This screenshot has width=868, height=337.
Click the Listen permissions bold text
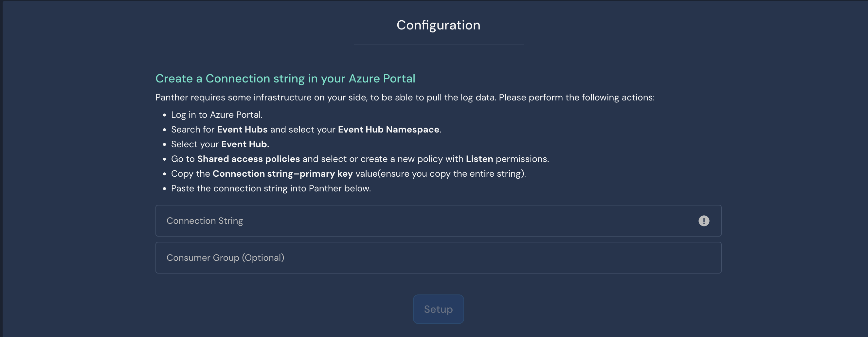(x=479, y=159)
